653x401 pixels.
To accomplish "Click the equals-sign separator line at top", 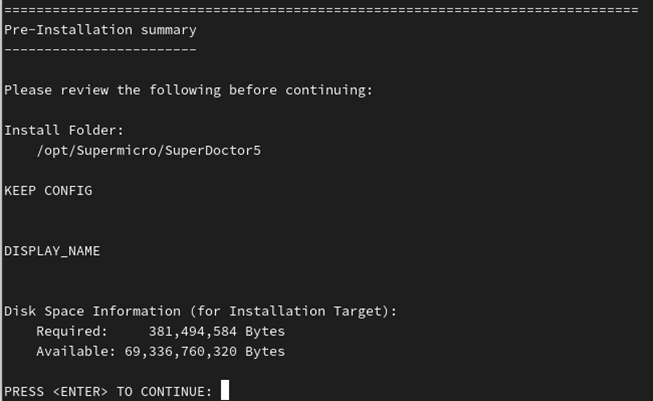I will [321, 10].
